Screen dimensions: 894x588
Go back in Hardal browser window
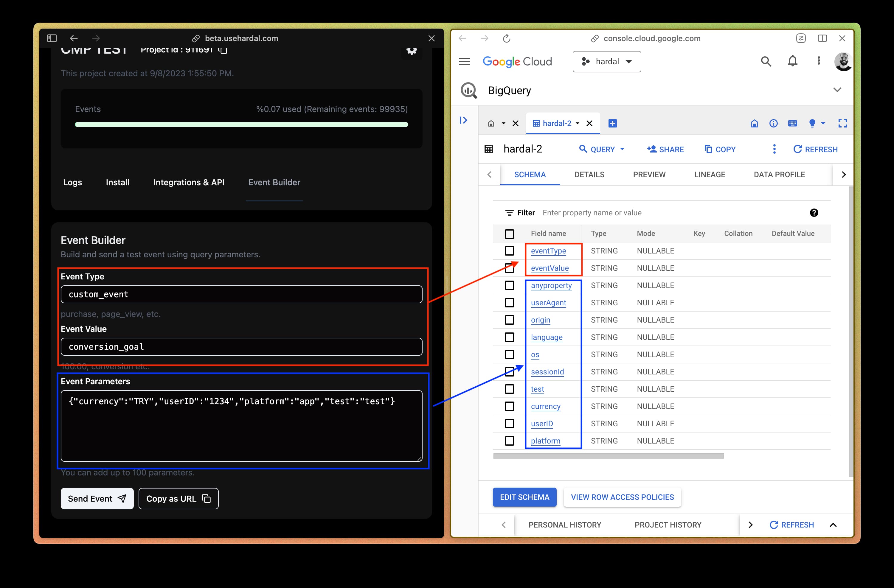pos(74,38)
